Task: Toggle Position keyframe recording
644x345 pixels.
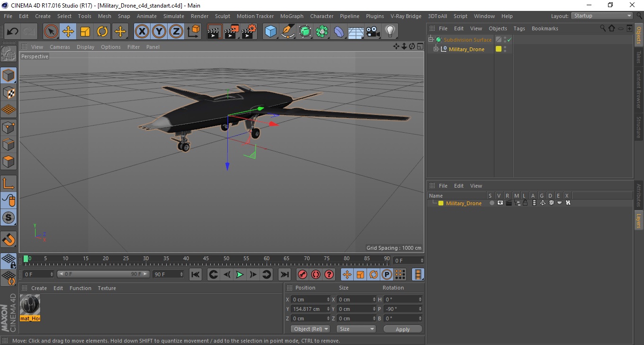Action: pyautogui.click(x=347, y=274)
